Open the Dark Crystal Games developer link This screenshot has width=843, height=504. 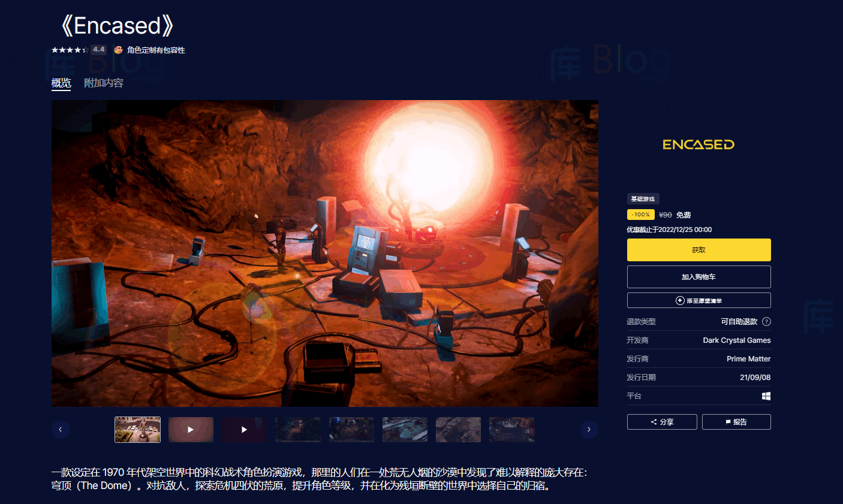736,340
